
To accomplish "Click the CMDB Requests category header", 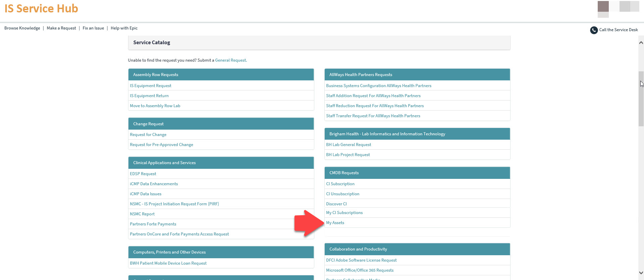I will (417, 173).
